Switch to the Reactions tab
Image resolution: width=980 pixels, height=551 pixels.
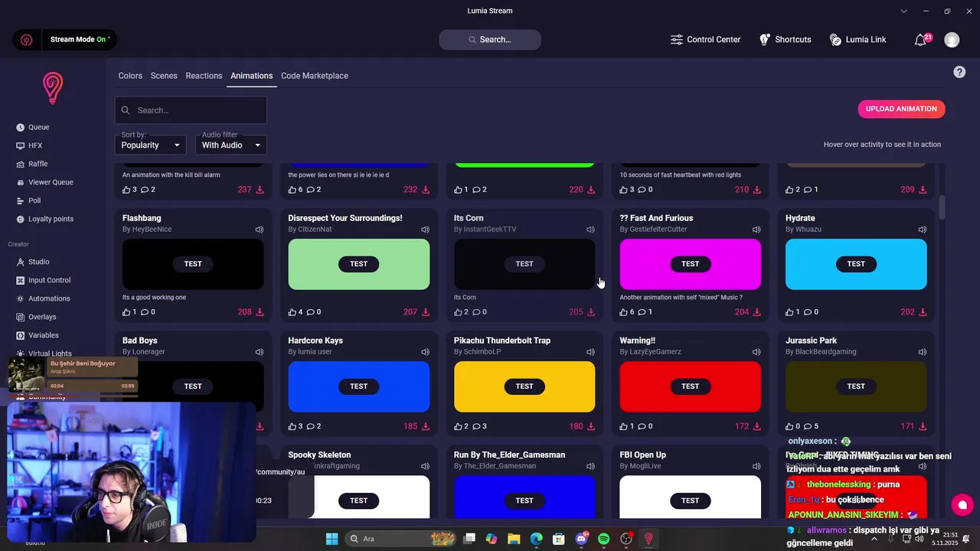[x=204, y=76]
